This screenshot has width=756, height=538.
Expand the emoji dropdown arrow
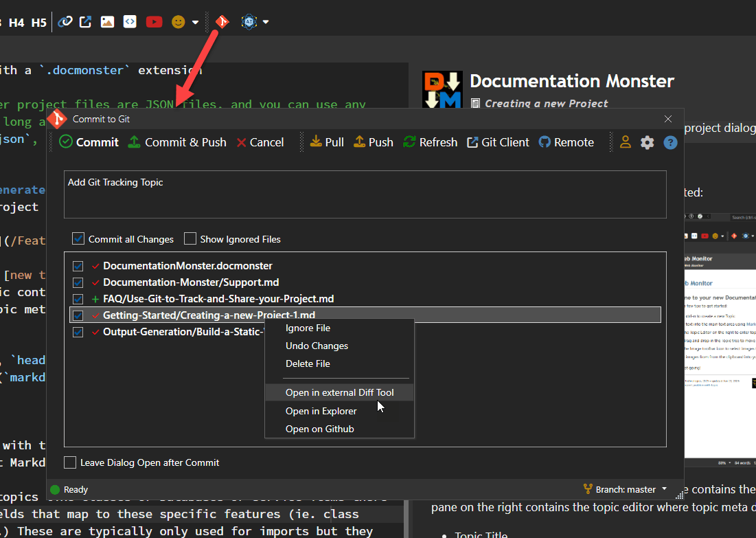point(195,21)
